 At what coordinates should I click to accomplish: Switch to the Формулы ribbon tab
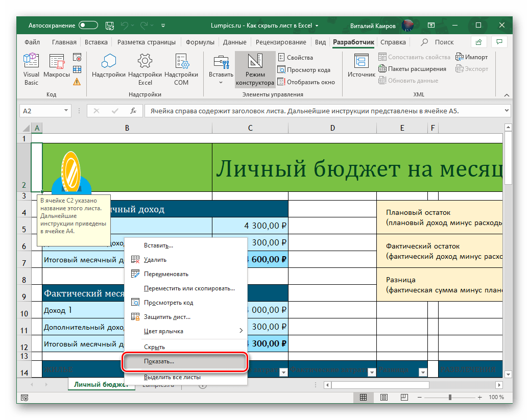click(200, 42)
